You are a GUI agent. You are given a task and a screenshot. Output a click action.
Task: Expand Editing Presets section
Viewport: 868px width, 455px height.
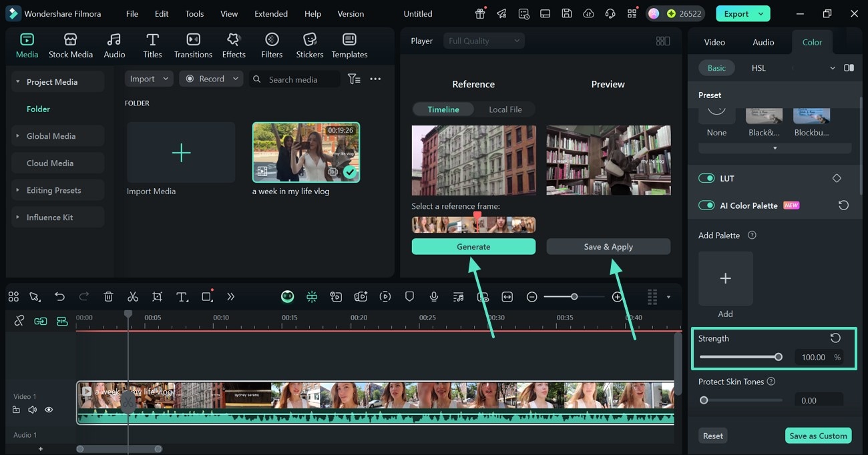[18, 190]
